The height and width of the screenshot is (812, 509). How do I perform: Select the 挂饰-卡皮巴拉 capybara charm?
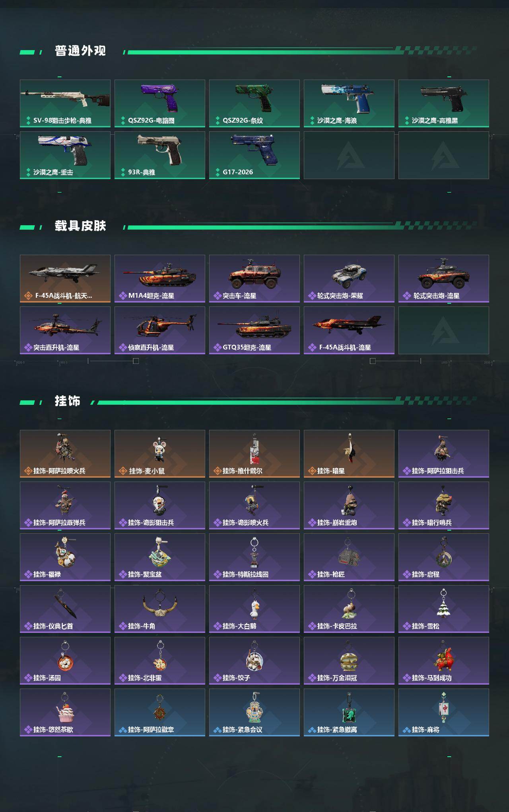click(349, 609)
